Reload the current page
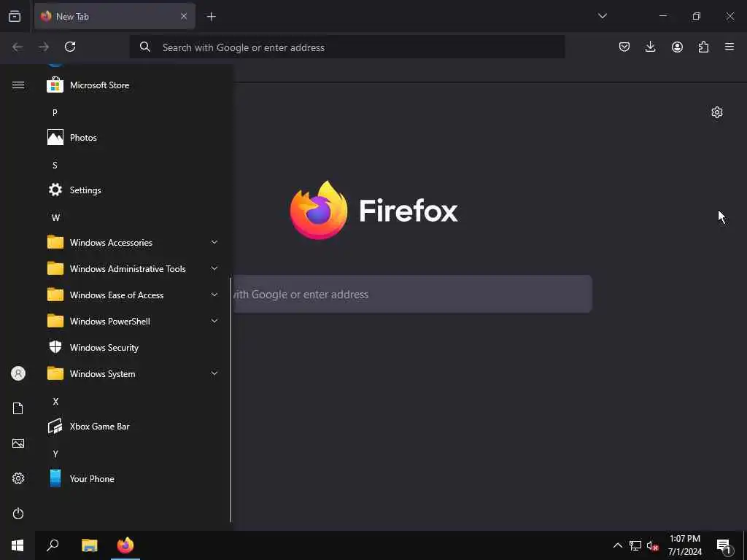Screen dimensions: 747x560 [70, 47]
